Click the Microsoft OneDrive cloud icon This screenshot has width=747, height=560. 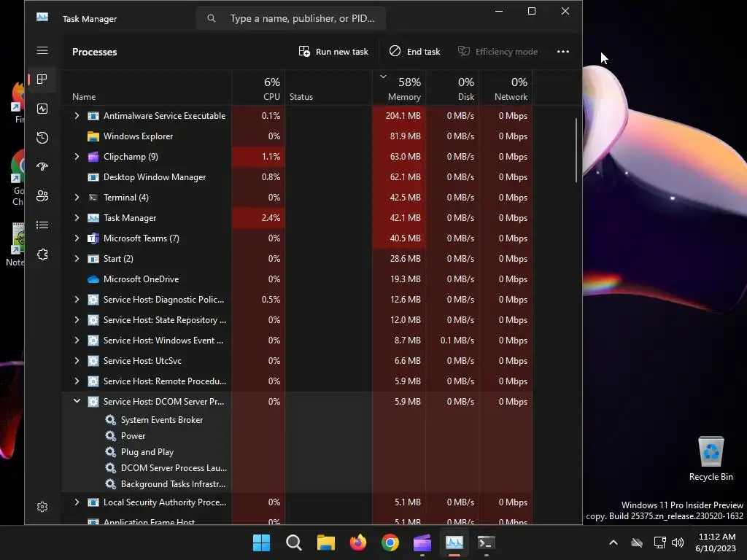pyautogui.click(x=93, y=279)
